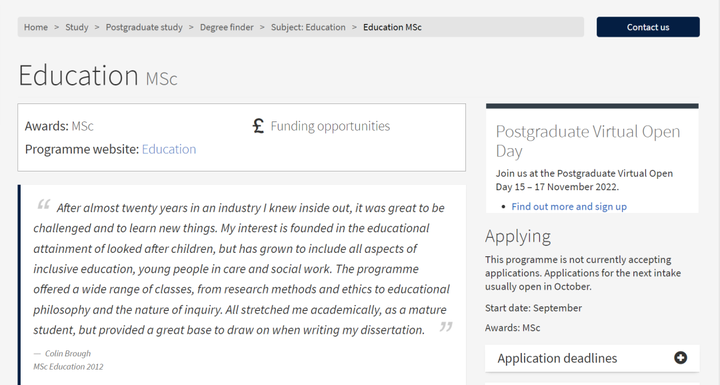Click the Contact us button

648,27
